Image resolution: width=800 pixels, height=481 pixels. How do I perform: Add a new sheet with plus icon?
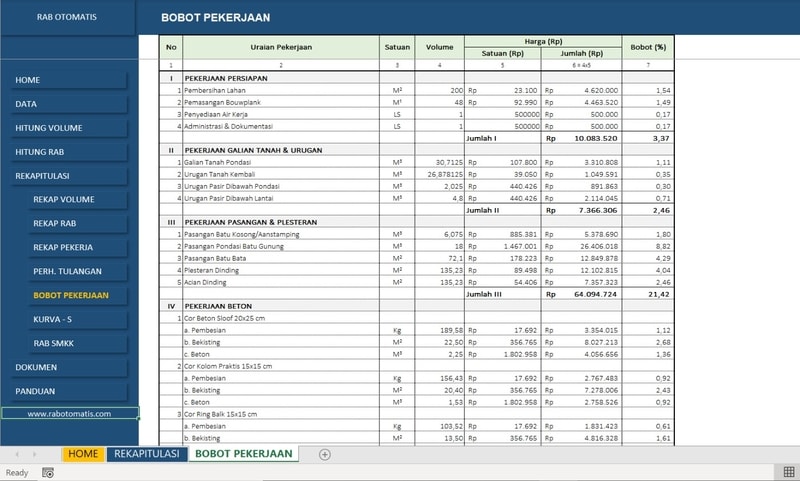pyautogui.click(x=324, y=454)
